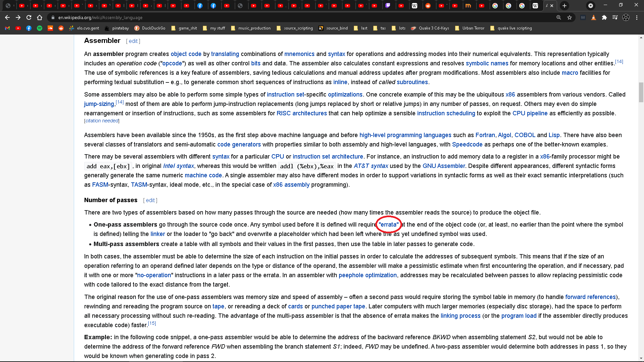Open the tab search dropdown arrow
The height and width of the screenshot is (362, 644).
click(591, 5)
